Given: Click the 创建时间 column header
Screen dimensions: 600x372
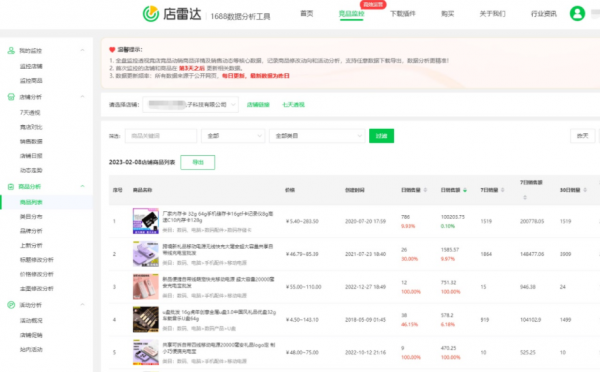Looking at the screenshot, I should (355, 190).
